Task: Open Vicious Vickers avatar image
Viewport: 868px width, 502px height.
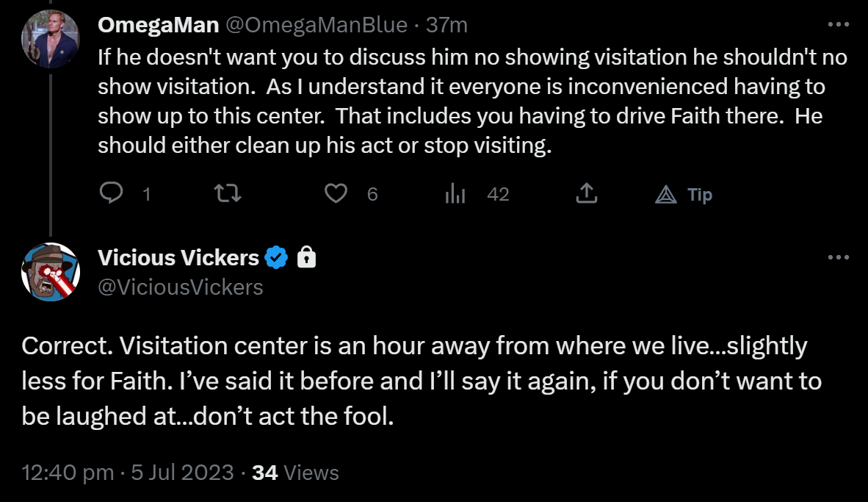Action: click(x=51, y=272)
